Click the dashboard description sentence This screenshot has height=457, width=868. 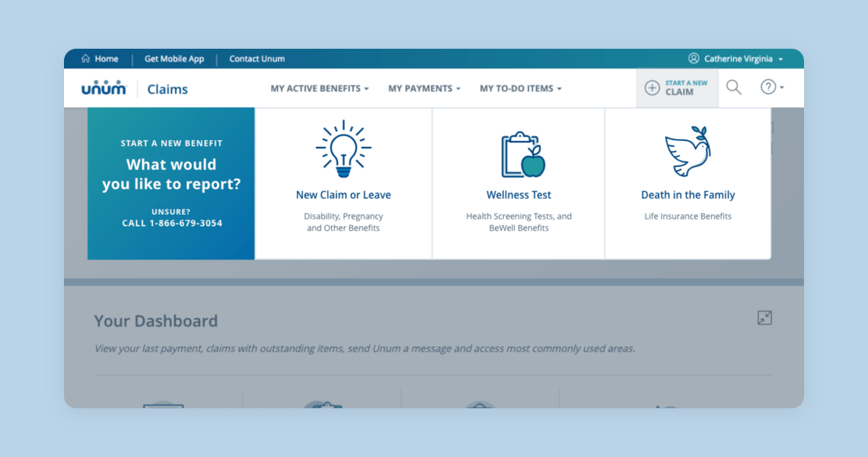364,349
